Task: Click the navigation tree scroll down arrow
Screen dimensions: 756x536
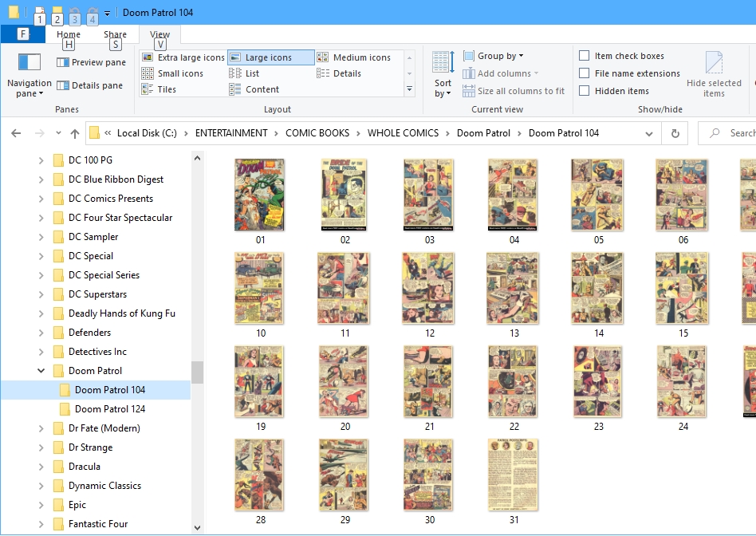Action: 197,528
